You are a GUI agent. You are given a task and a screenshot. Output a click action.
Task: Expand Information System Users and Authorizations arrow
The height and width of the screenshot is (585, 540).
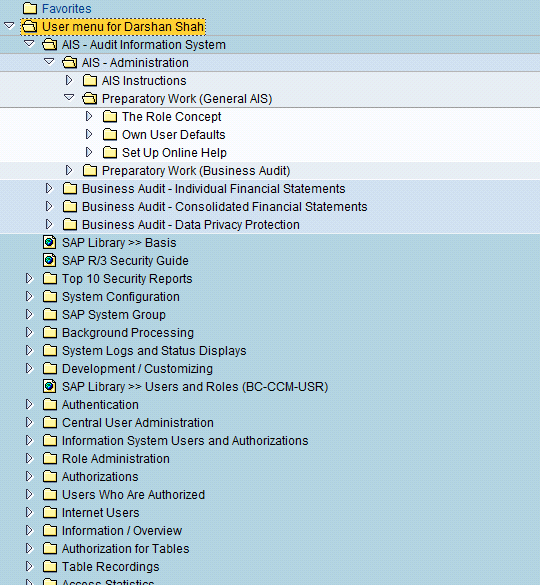29,440
